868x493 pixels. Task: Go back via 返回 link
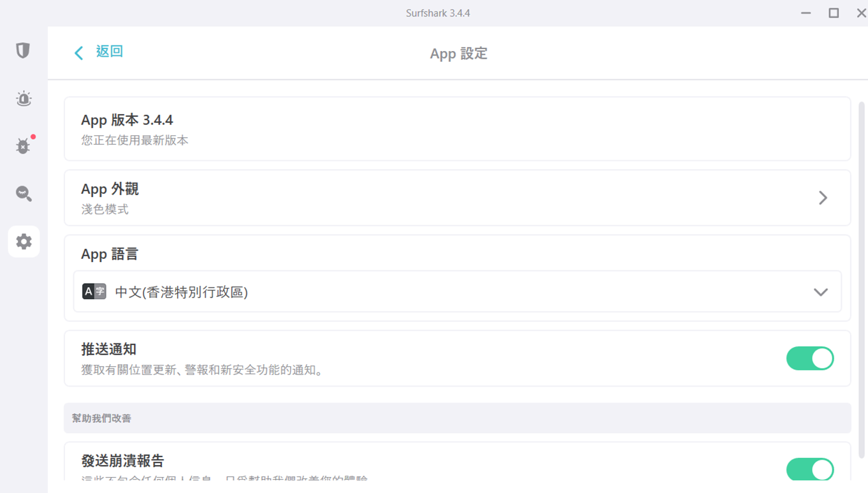110,52
